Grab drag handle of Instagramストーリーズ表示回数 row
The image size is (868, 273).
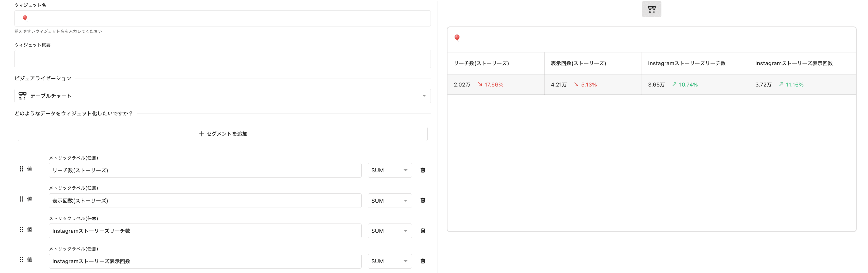click(x=21, y=260)
